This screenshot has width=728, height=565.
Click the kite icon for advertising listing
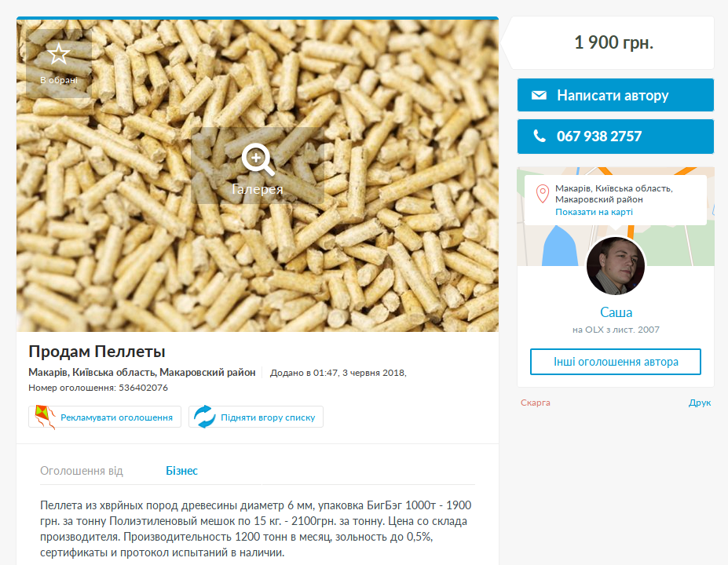point(45,417)
